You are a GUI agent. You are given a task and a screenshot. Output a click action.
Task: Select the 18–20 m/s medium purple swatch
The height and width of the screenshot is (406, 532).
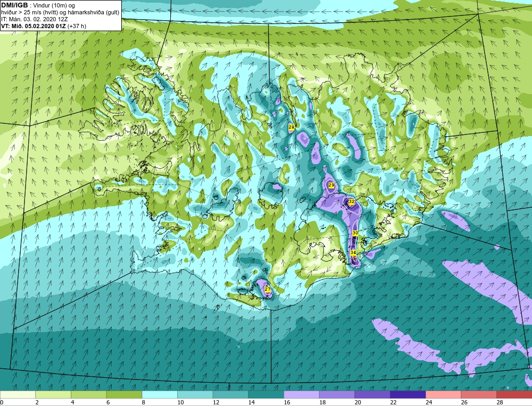tap(337, 394)
